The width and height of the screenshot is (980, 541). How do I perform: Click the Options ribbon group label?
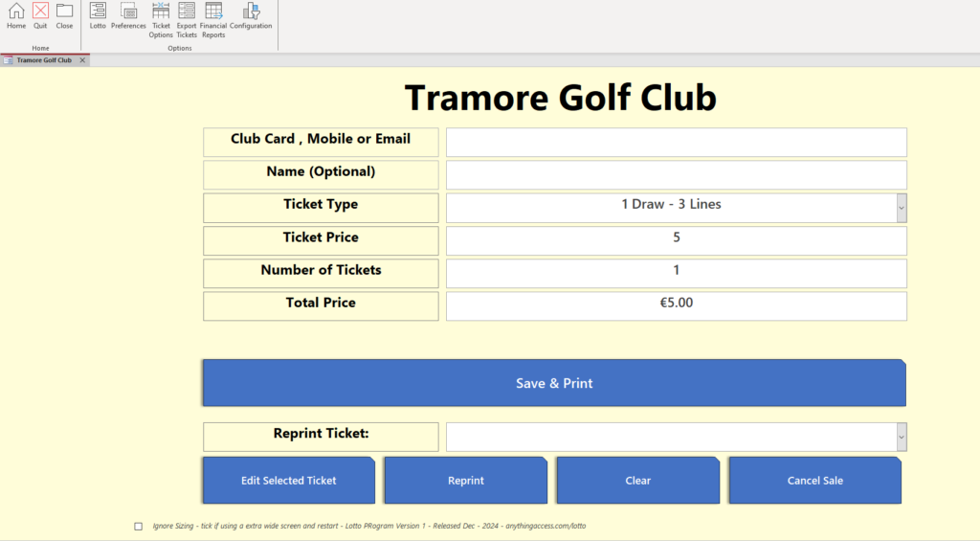tap(179, 48)
